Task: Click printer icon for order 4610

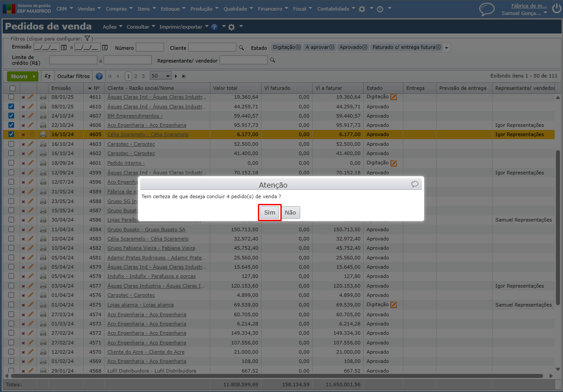Action: coord(43,107)
